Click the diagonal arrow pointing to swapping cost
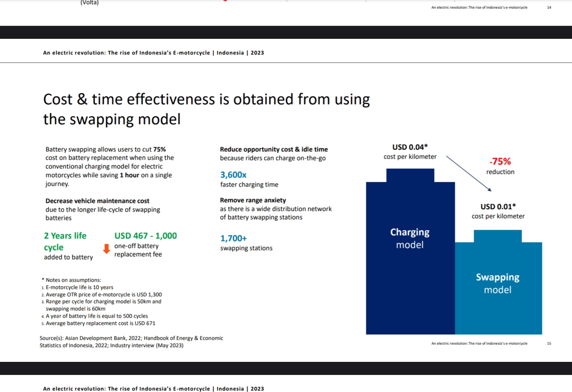Viewport: 572px width, 392px height. point(468,173)
